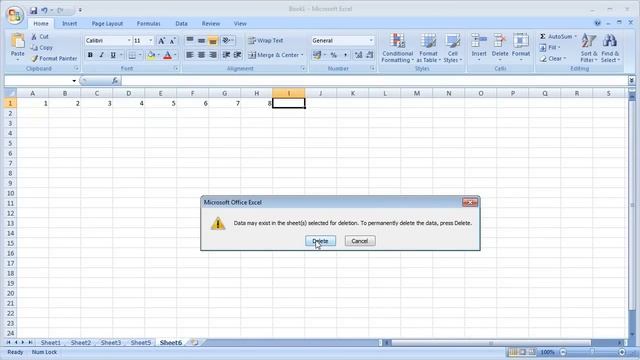Close the Microsoft Office Excel dialog
The width and height of the screenshot is (640, 360).
pos(470,202)
